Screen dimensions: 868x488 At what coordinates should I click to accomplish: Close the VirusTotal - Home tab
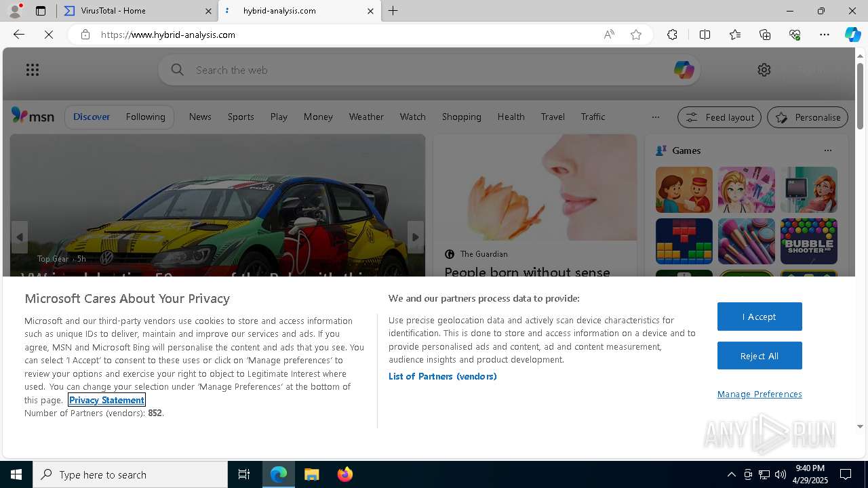pyautogui.click(x=209, y=11)
